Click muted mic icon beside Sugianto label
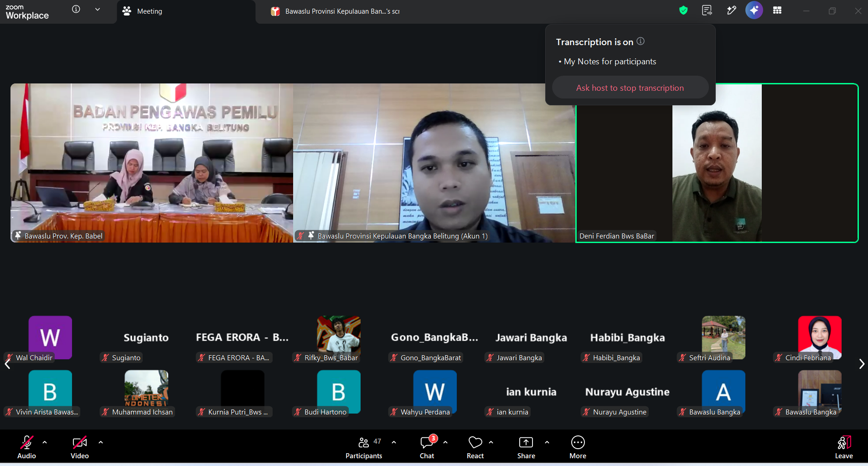 pos(105,357)
